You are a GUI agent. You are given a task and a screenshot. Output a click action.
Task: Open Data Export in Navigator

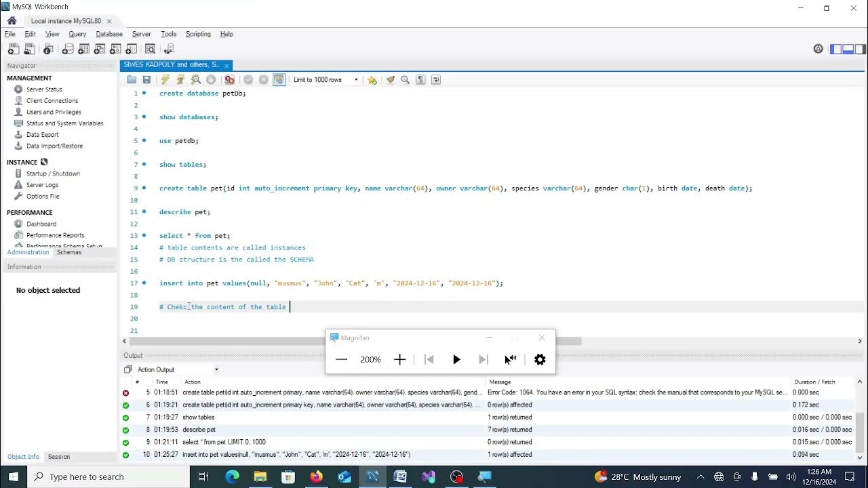click(x=43, y=135)
